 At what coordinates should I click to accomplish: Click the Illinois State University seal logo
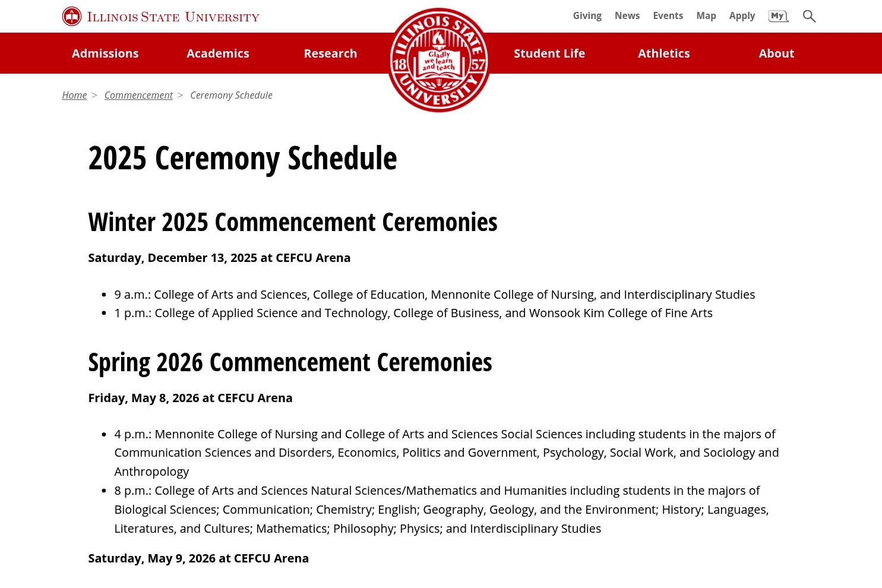pos(438,59)
